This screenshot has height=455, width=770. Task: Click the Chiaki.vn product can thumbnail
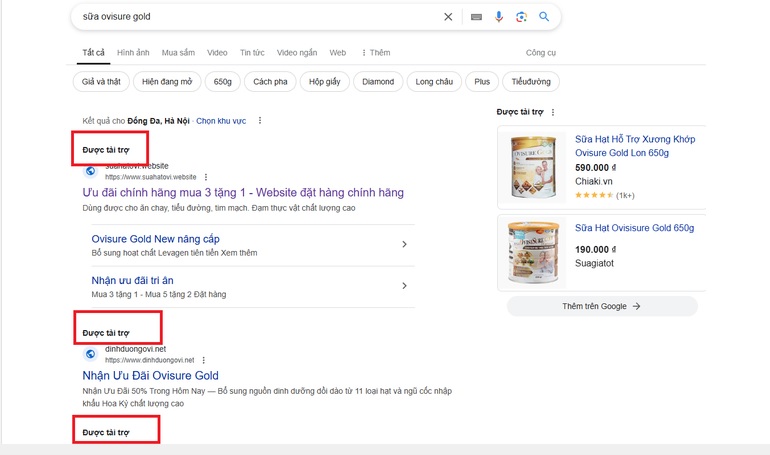pos(533,167)
